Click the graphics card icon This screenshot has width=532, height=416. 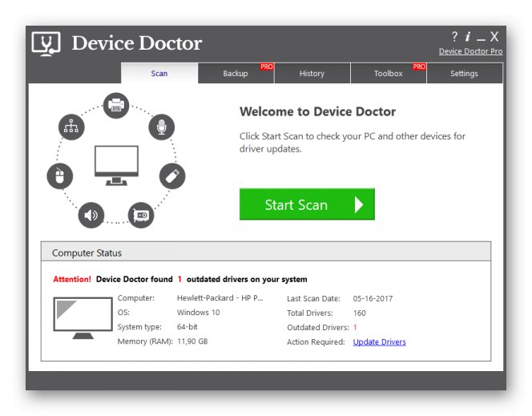click(x=141, y=215)
